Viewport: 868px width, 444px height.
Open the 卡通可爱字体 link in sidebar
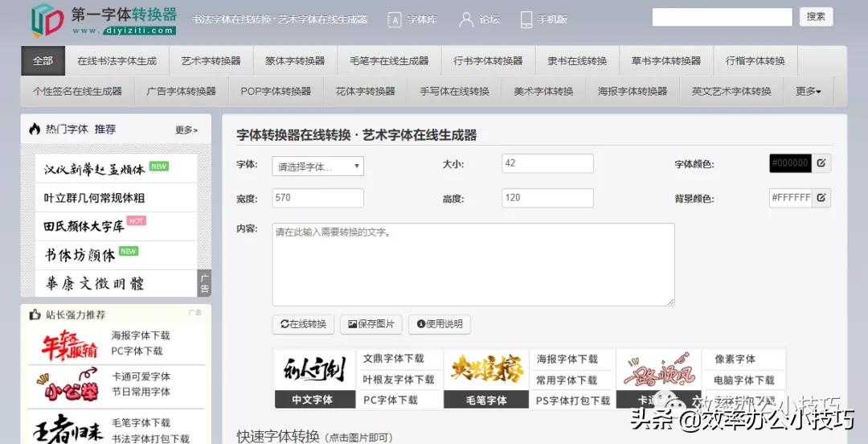click(141, 377)
